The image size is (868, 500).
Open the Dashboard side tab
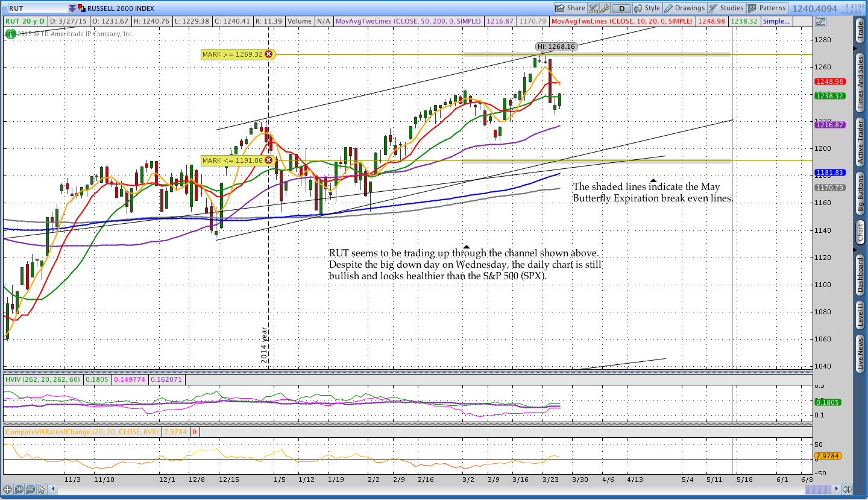pos(860,274)
